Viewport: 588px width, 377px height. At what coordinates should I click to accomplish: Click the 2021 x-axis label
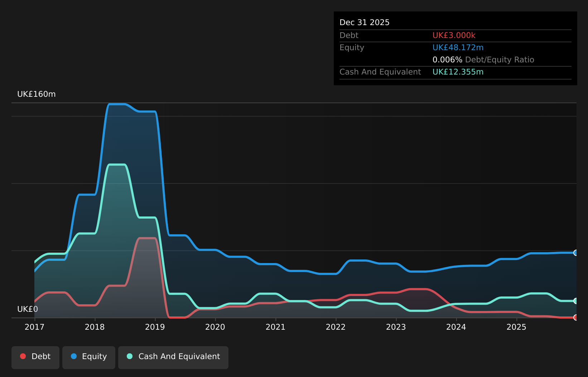pyautogui.click(x=275, y=327)
